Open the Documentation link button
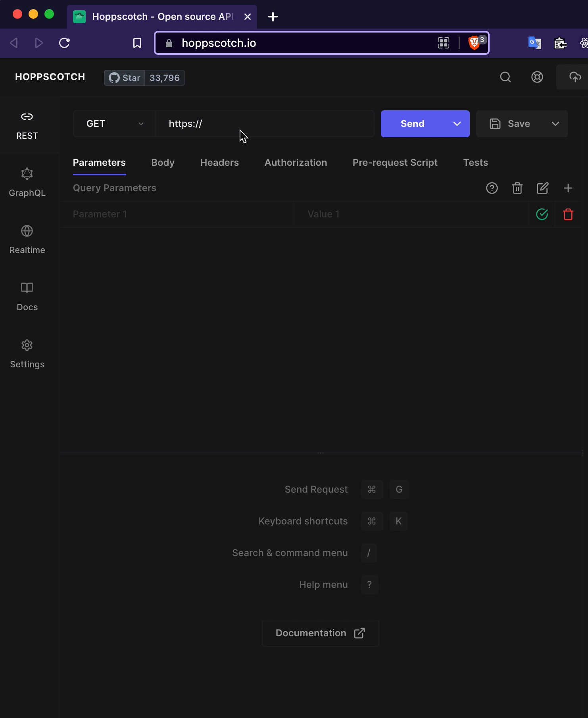The image size is (588, 718). pos(321,633)
